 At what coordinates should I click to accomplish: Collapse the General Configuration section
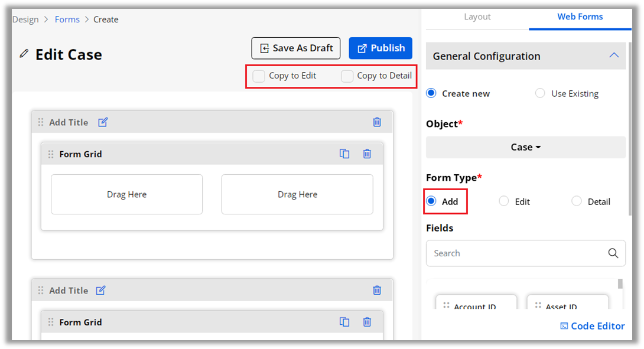point(614,56)
